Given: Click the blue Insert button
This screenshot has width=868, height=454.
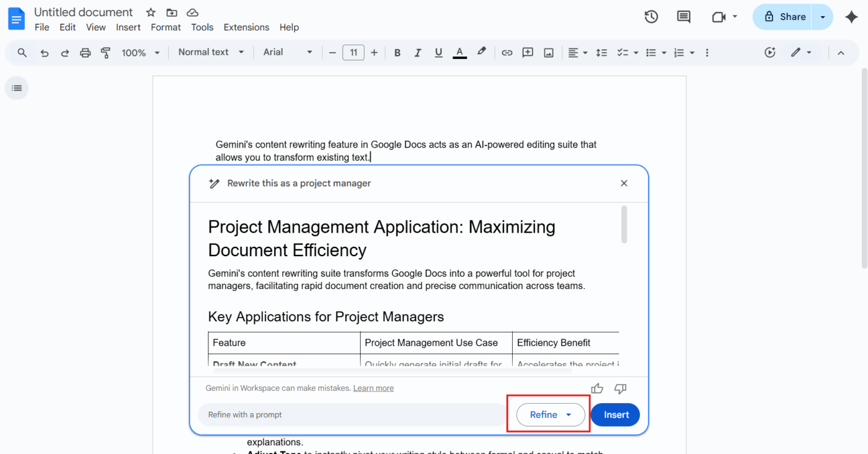Looking at the screenshot, I should pyautogui.click(x=615, y=415).
